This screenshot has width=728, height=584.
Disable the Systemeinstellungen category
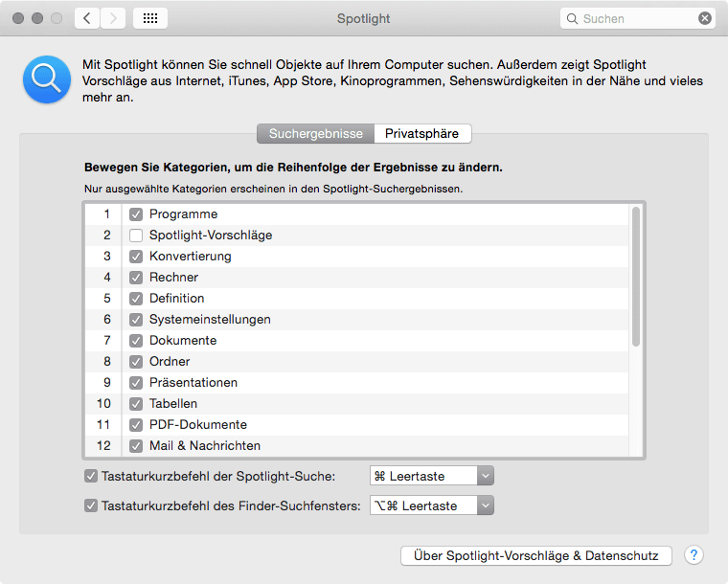click(x=136, y=320)
